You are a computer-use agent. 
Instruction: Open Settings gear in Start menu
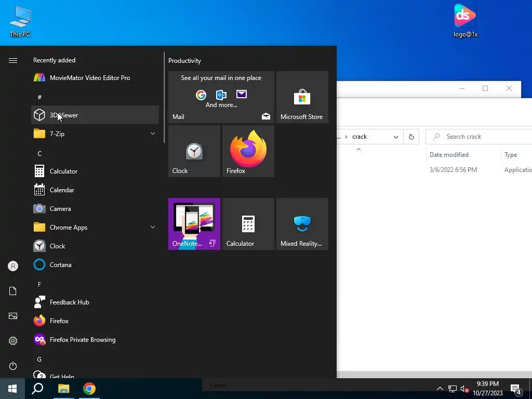(x=13, y=341)
